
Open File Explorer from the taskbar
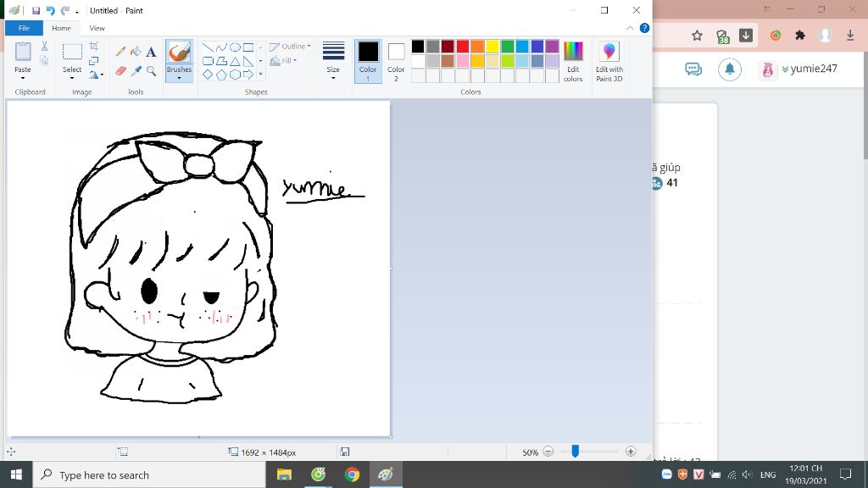(284, 474)
